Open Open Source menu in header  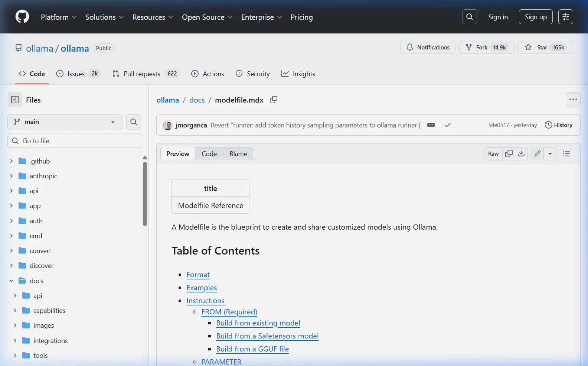click(x=207, y=17)
